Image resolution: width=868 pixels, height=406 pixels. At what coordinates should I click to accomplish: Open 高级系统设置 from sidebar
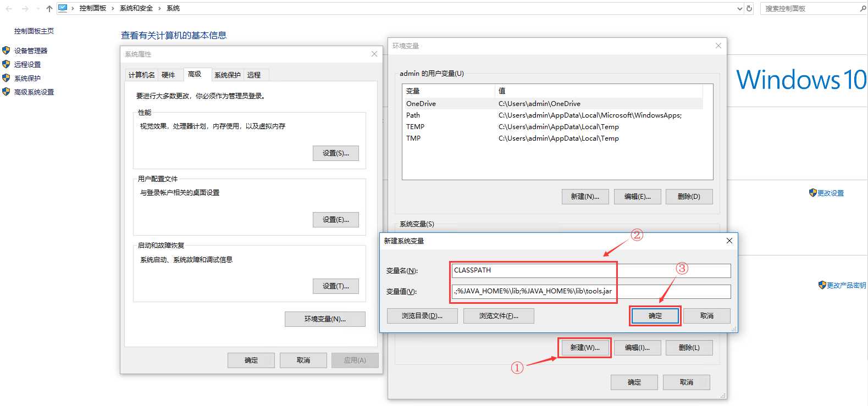coord(34,92)
